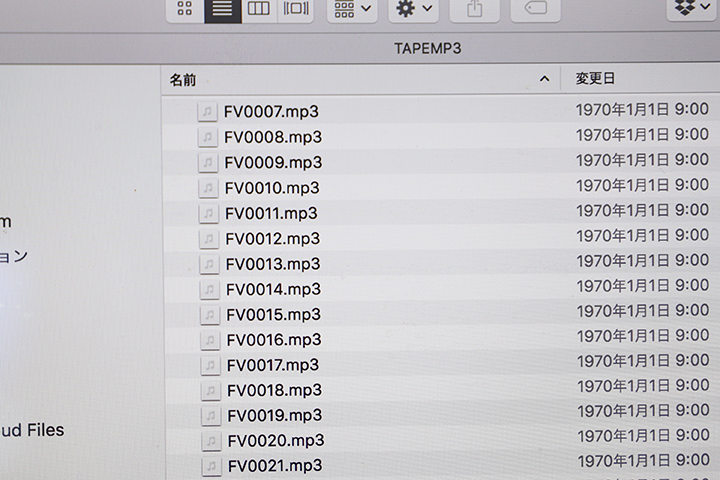
Task: Click the music icon of FV0011.mp3
Action: pos(208,213)
